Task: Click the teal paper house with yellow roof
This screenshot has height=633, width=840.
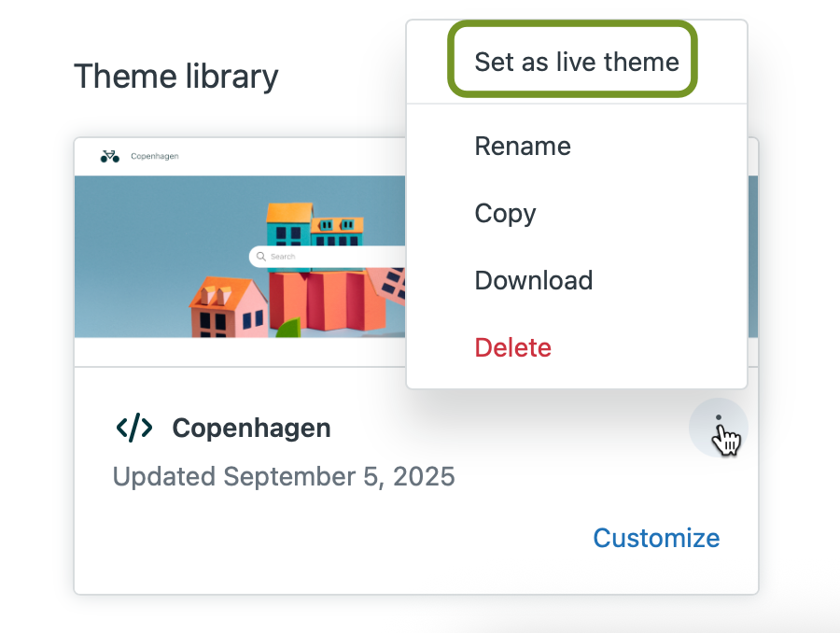Action: 289,225
